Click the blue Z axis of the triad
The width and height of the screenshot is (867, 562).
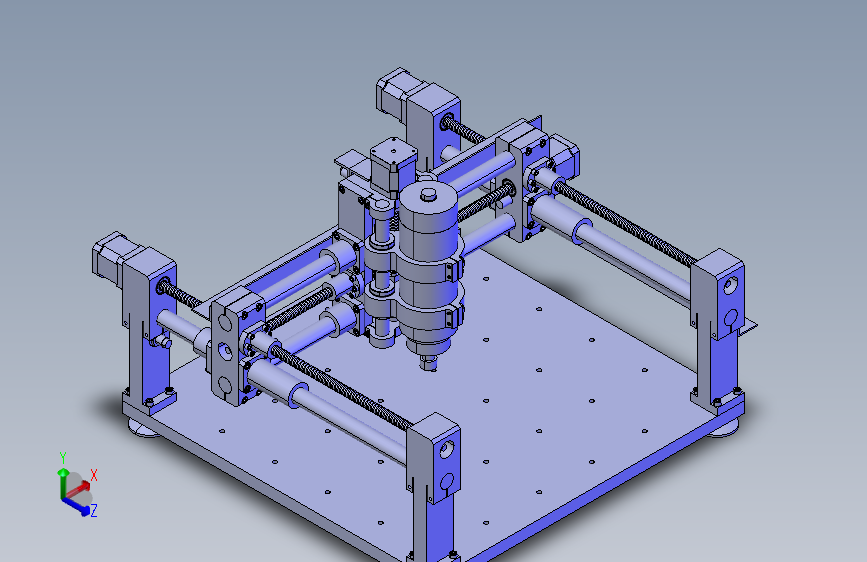[x=76, y=507]
